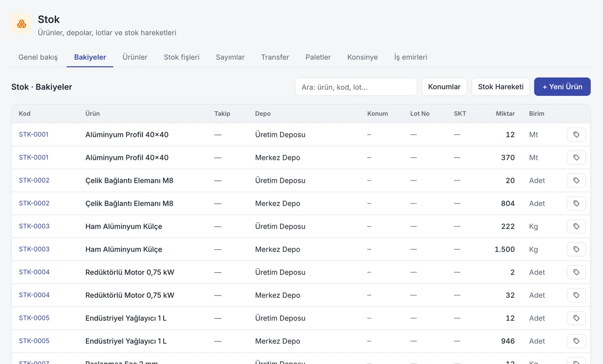This screenshot has width=603, height=364.
Task: Click the quantity value 946
Action: [508, 341]
